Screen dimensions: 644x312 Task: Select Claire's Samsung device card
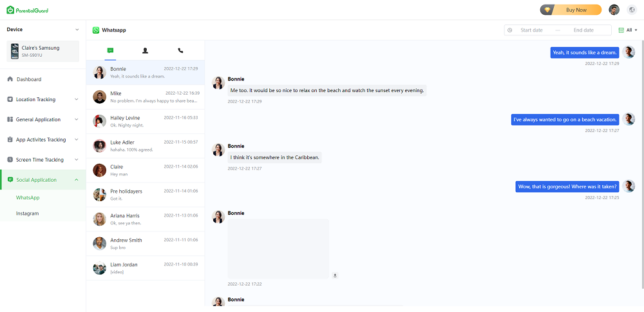pos(43,51)
